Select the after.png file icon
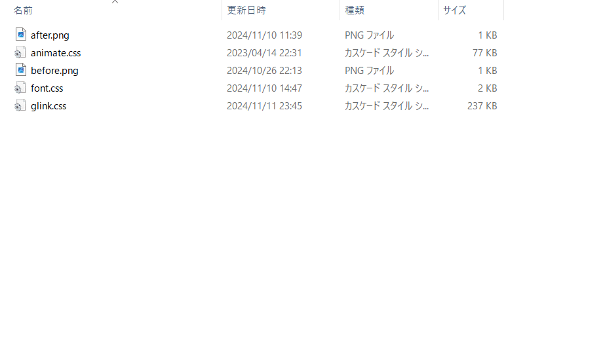Image resolution: width=605 pixels, height=364 pixels. click(21, 35)
